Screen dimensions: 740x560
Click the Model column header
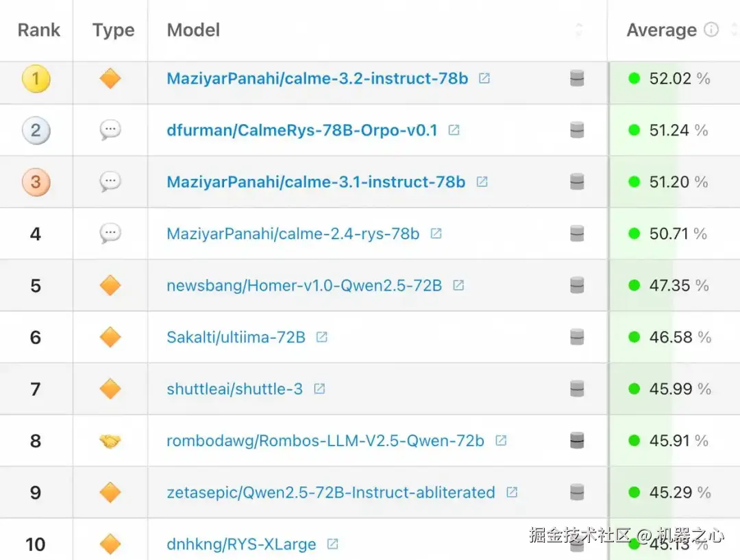193,30
